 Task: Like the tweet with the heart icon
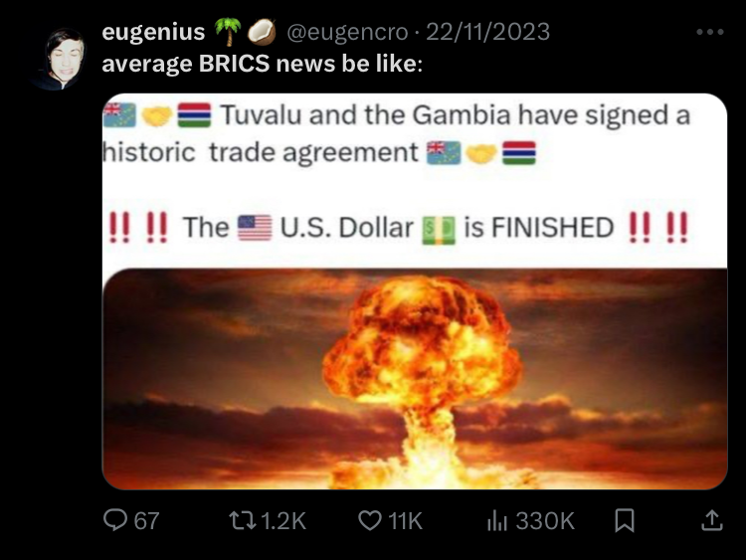(x=369, y=520)
